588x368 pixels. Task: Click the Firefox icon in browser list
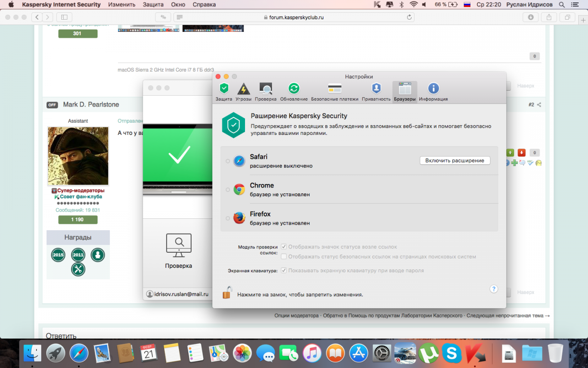[x=239, y=218]
